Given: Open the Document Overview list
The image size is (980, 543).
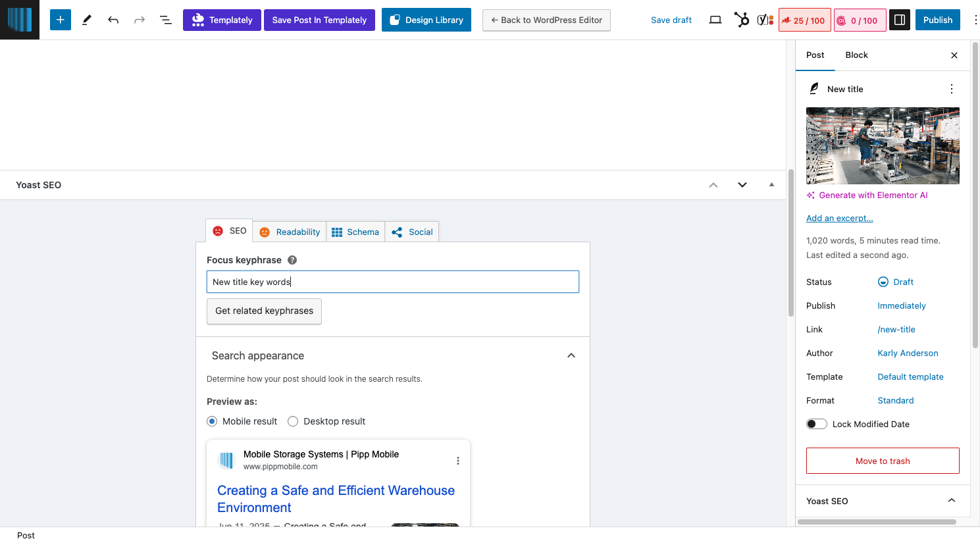Looking at the screenshot, I should click(x=166, y=20).
